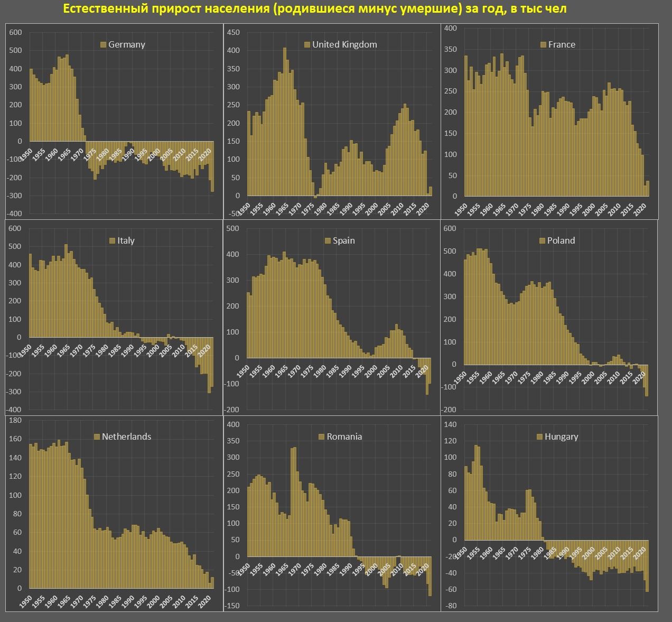The image size is (672, 622).
Task: Select the Hungary legend color swatch
Action: click(539, 437)
